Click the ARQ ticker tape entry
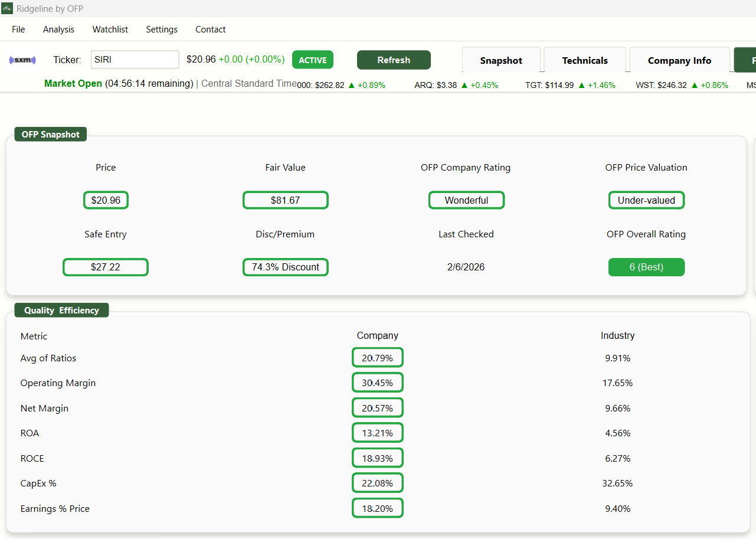Screen dimensions: 756x539 click(456, 85)
